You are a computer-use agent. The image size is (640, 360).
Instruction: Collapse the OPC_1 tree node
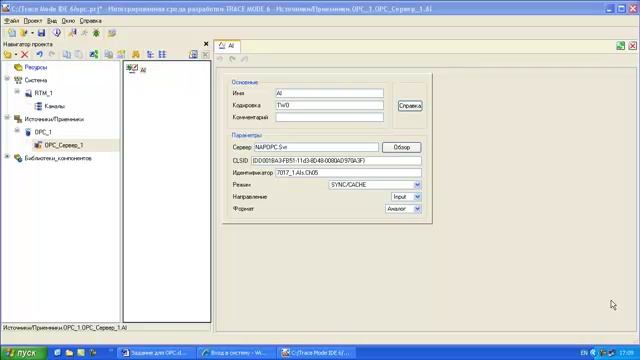17,131
